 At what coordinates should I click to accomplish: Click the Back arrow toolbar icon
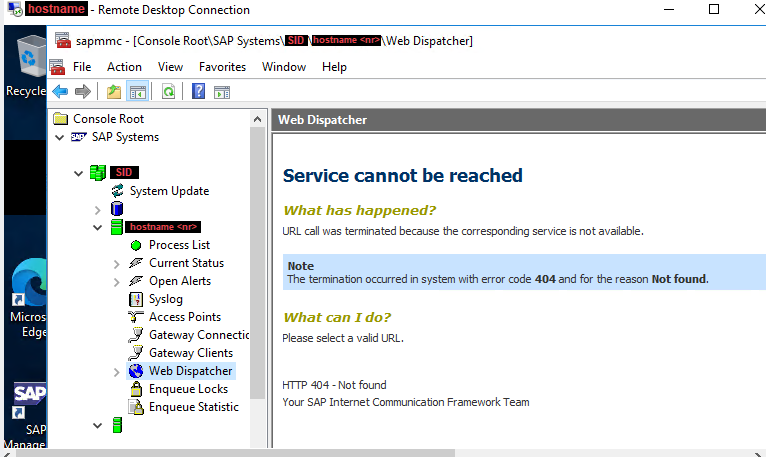[x=60, y=91]
